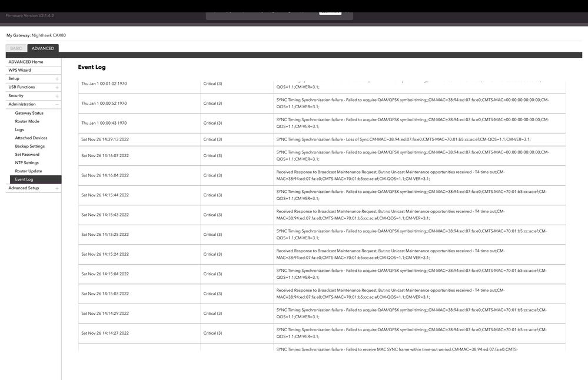This screenshot has width=588, height=380.
Task: Click timestamp Thu Jan 1 00:01:02 1970
Action: click(104, 84)
